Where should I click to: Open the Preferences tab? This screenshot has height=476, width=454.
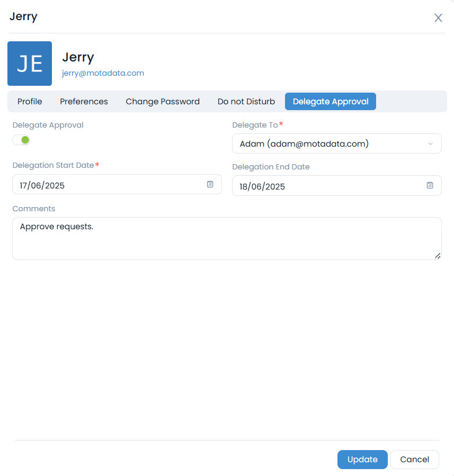pyautogui.click(x=84, y=102)
